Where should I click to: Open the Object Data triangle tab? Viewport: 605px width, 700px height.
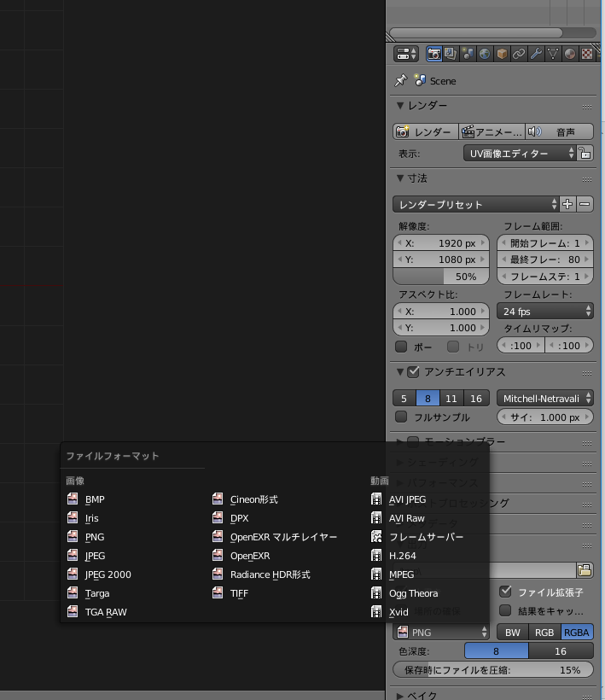pos(553,54)
